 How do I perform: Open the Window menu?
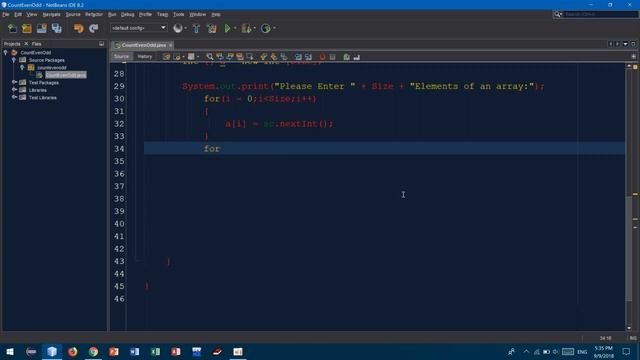198,14
